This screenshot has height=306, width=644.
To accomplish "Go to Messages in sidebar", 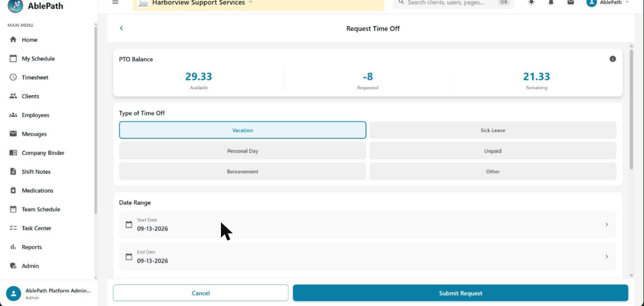I will [x=34, y=134].
